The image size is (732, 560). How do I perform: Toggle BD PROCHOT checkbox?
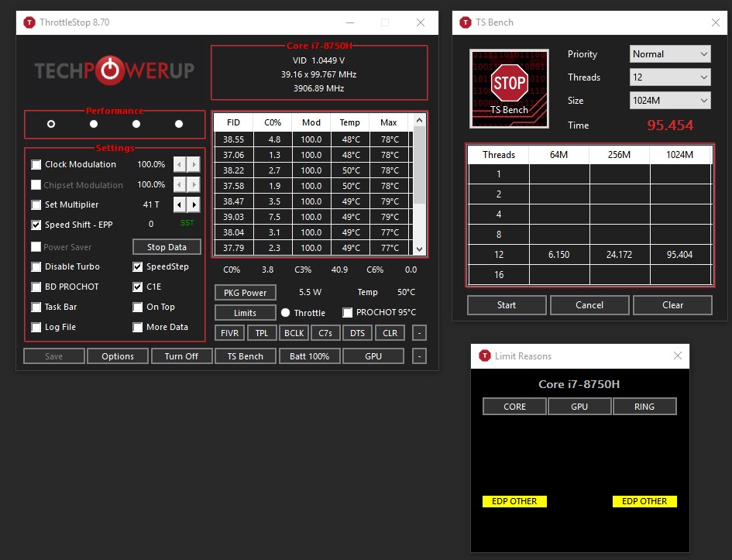(x=36, y=287)
